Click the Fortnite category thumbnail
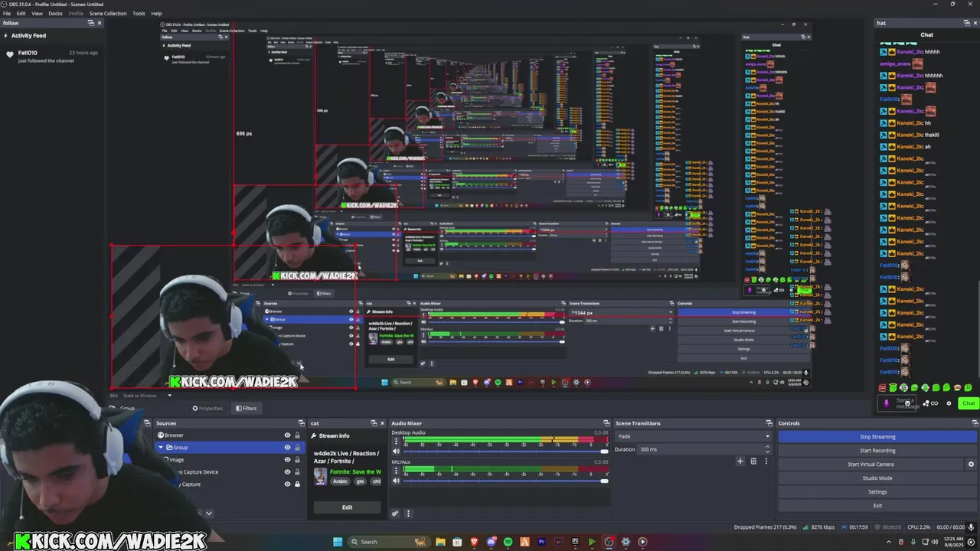Screen dimensions: 980x551 [x=321, y=476]
